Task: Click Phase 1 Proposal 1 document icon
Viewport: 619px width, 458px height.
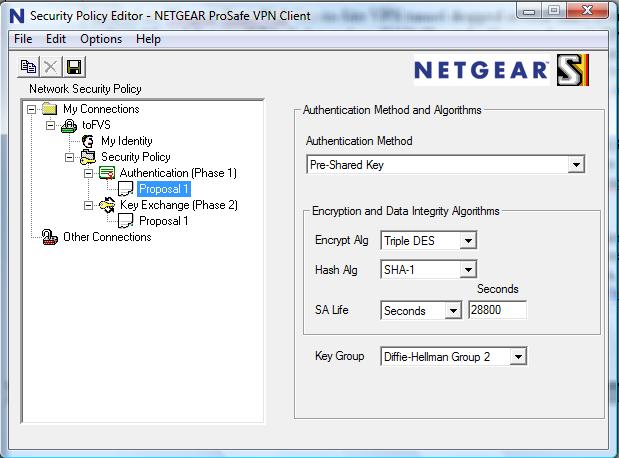Action: tap(126, 189)
